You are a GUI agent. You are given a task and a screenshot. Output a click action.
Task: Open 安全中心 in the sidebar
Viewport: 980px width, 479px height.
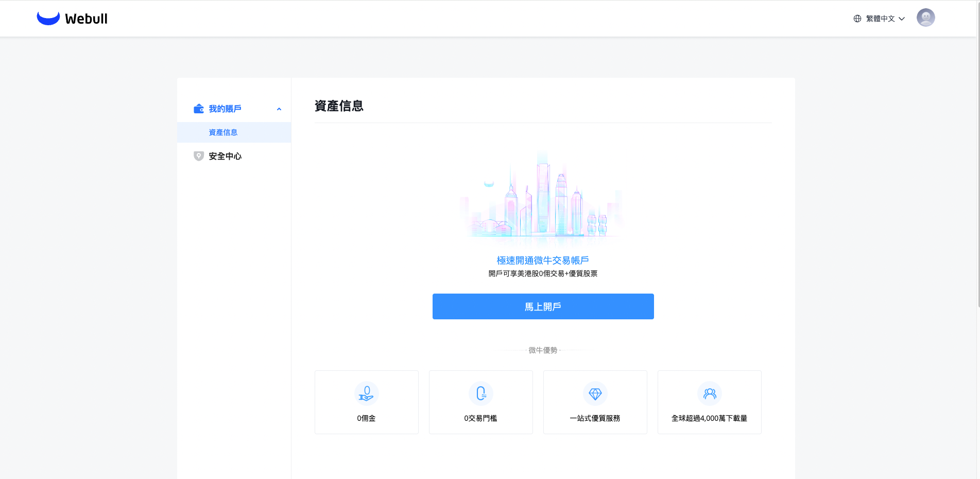[225, 156]
